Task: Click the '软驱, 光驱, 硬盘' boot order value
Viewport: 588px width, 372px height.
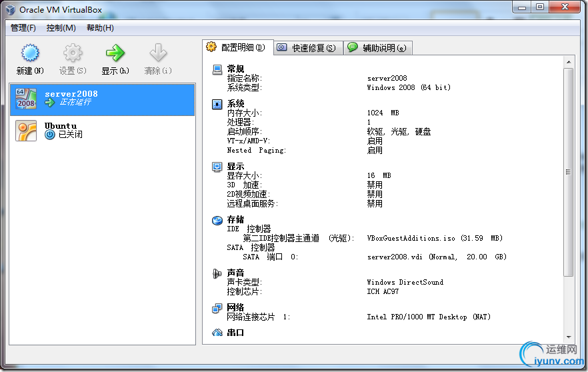Action: point(399,131)
